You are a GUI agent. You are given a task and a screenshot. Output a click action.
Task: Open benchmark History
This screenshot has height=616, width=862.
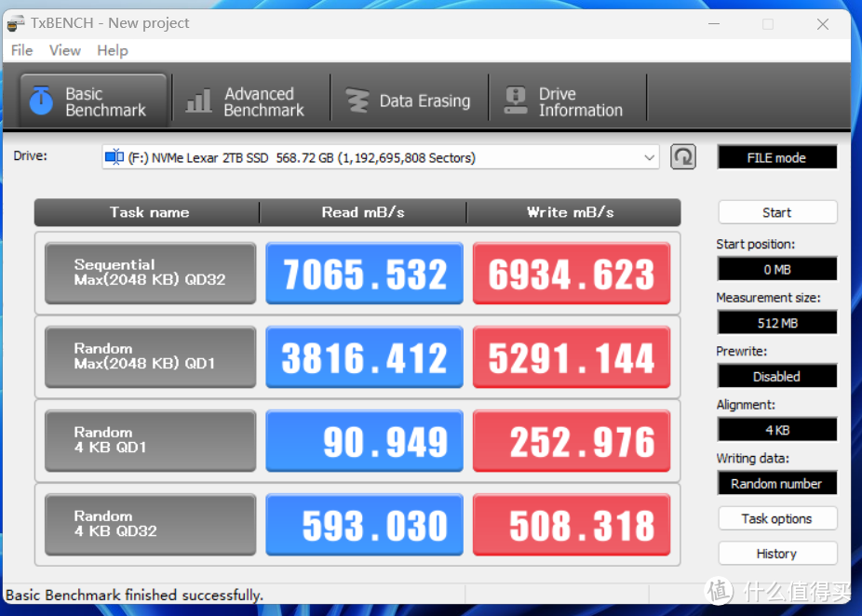[777, 554]
